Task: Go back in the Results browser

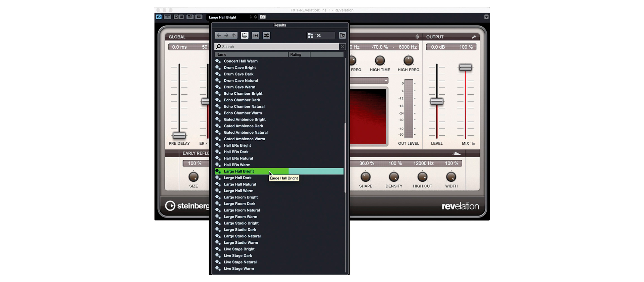Action: click(x=219, y=35)
